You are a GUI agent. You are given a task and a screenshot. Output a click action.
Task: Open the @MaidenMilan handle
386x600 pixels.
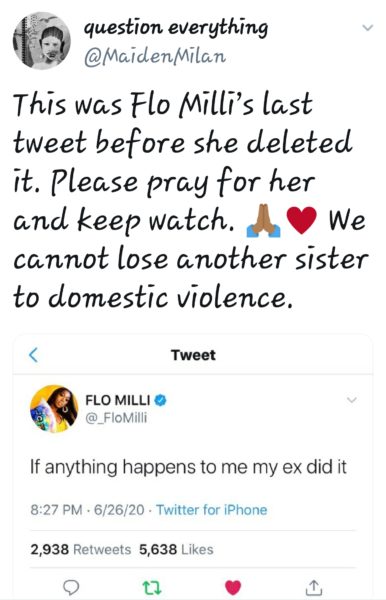point(155,57)
